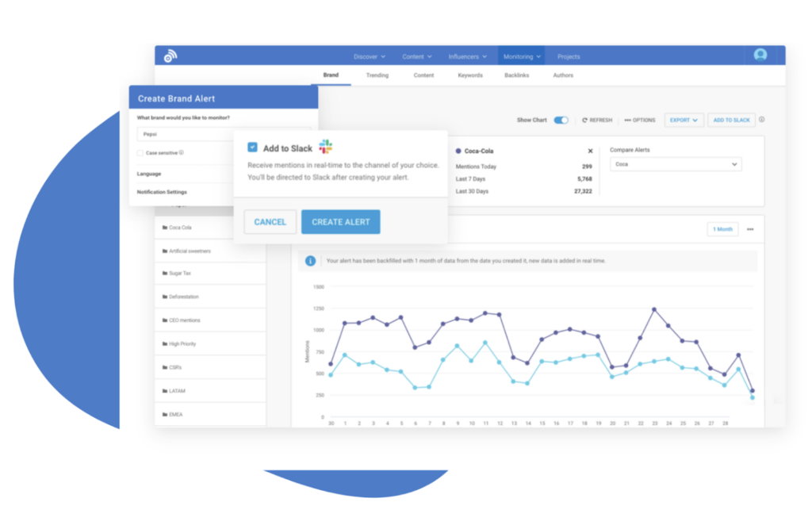Open the Artificial sweetners folder
The image size is (812, 525).
(x=210, y=251)
